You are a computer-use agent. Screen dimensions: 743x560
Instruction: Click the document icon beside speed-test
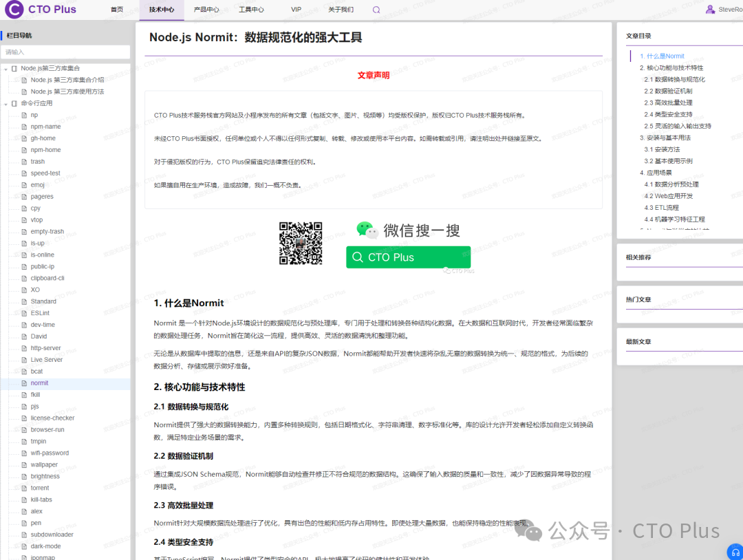[x=24, y=173]
